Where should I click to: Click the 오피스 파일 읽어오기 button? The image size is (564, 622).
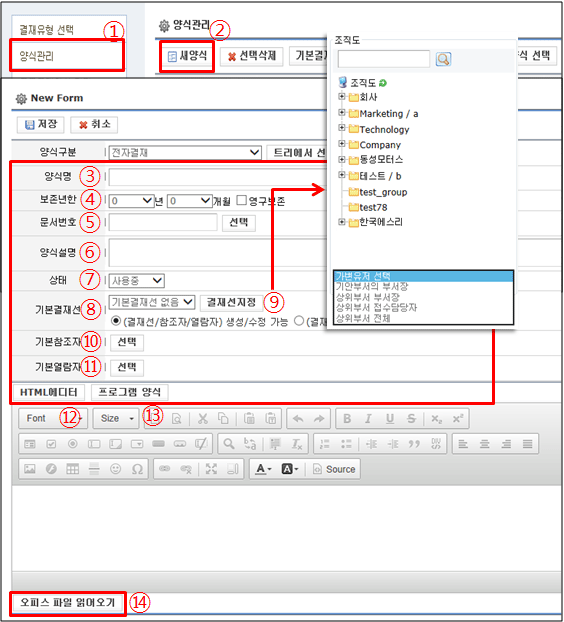coord(67,603)
